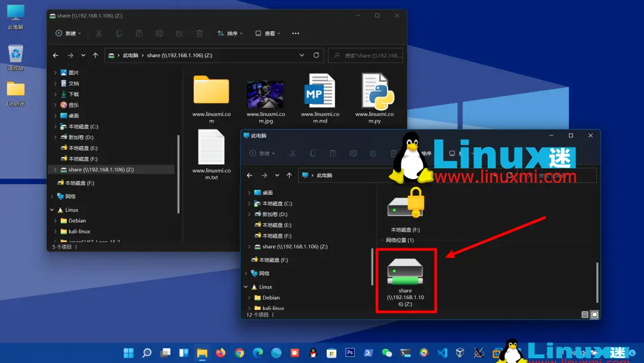Open Photoshop from the taskbar
Screen dimensions: 644x363
(350, 353)
